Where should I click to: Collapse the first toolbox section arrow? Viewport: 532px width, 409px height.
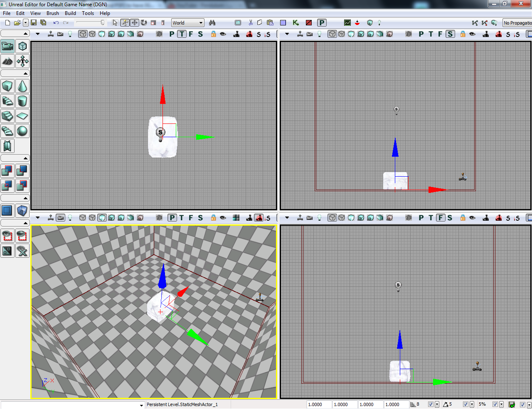pyautogui.click(x=25, y=33)
